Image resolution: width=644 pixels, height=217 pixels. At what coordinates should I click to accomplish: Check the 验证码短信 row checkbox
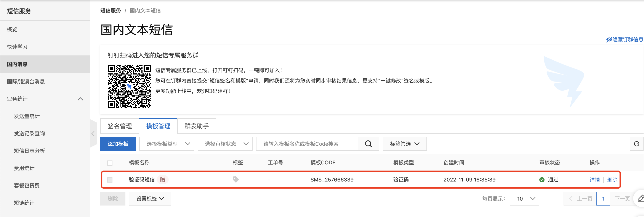[110, 180]
